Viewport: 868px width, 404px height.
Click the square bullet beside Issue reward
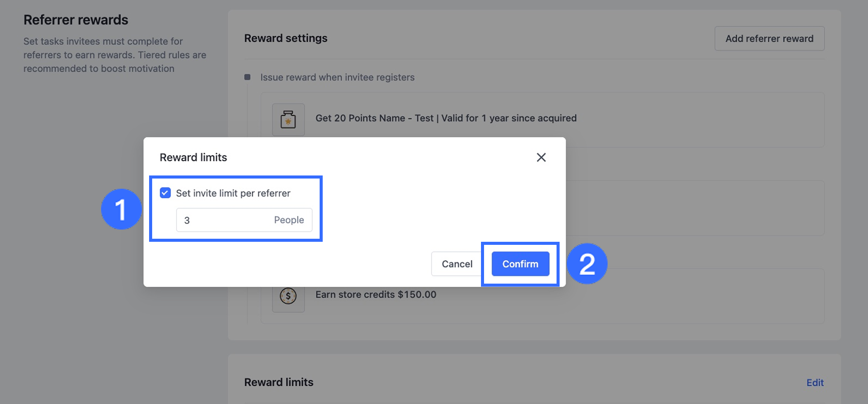[x=248, y=78]
